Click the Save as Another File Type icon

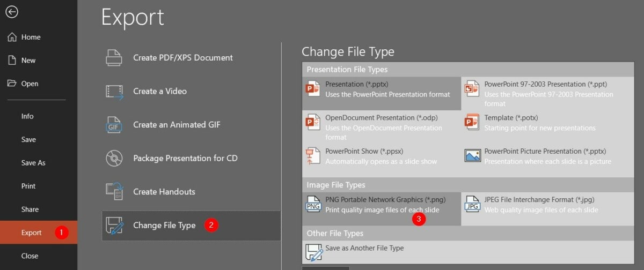(x=312, y=253)
